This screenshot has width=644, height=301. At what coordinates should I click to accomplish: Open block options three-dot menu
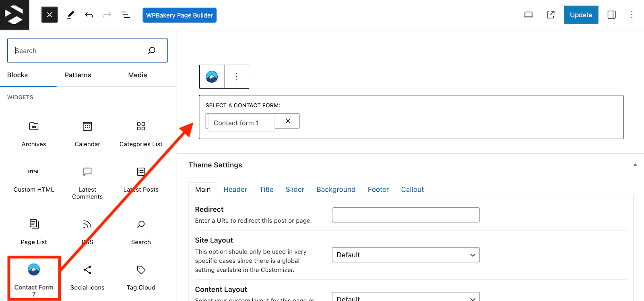[237, 77]
